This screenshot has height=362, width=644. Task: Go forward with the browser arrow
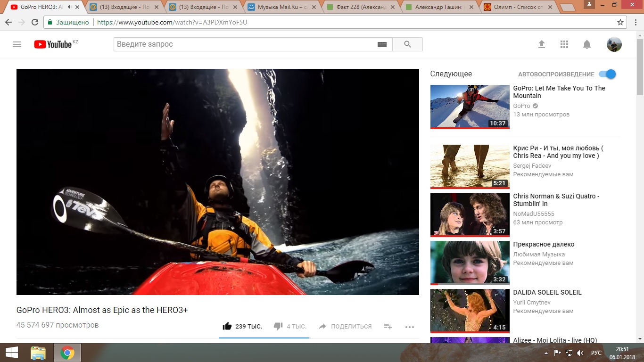coord(22,22)
